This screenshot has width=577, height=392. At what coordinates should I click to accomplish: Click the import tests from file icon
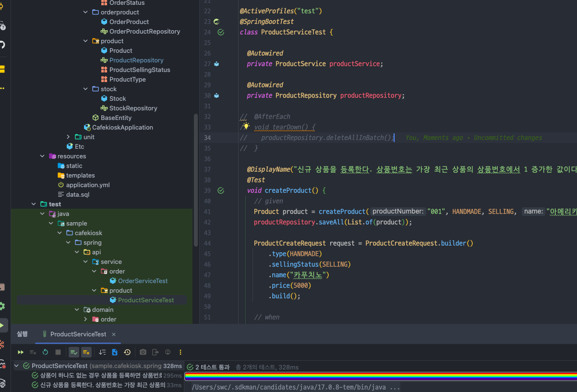[x=115, y=352]
